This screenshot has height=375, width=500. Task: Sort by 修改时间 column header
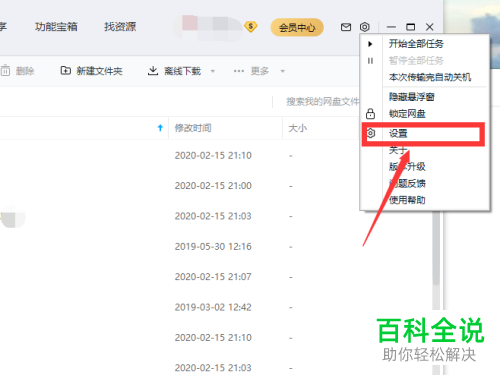[x=193, y=128]
